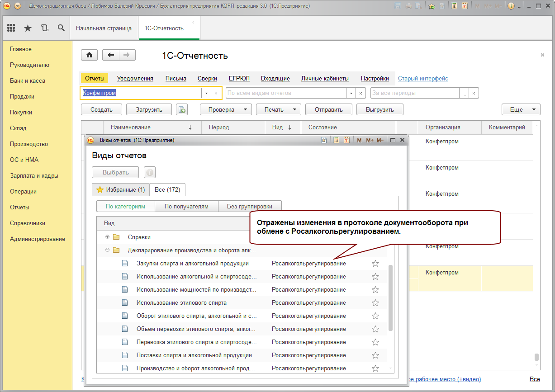Click the back arrow navigation button
Image resolution: width=555 pixels, height=392 pixels.
[x=111, y=55]
